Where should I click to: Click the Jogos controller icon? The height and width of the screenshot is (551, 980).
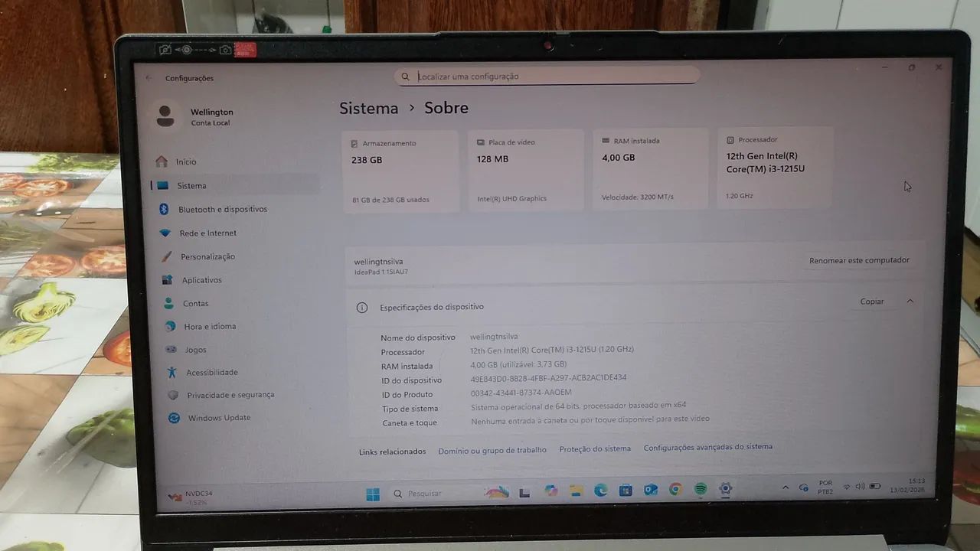pyautogui.click(x=173, y=350)
